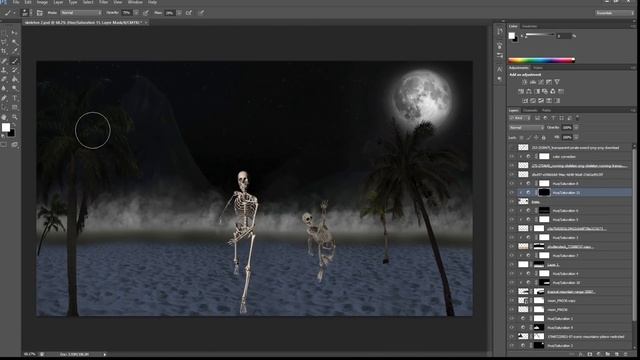Select the Move tool
640x360 pixels.
pos(15,32)
